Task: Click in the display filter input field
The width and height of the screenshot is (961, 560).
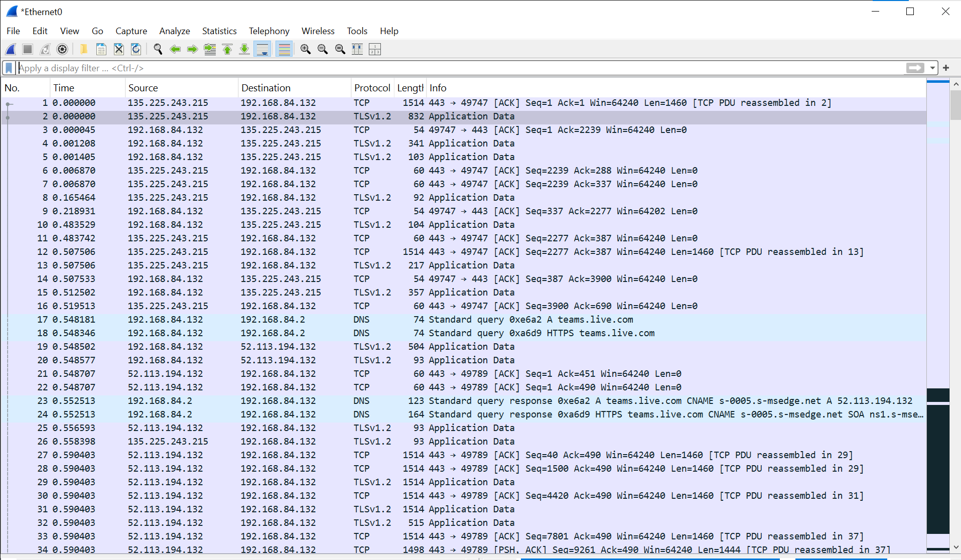Action: point(452,68)
